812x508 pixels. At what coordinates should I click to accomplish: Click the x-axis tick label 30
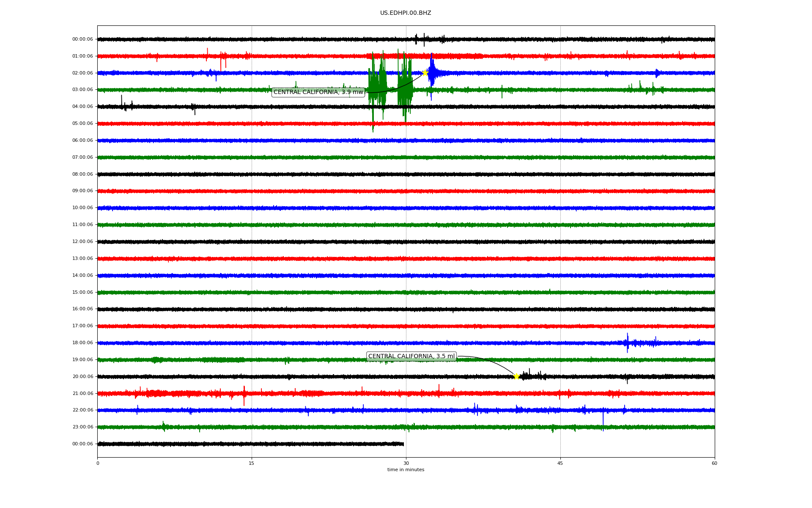[x=406, y=463]
